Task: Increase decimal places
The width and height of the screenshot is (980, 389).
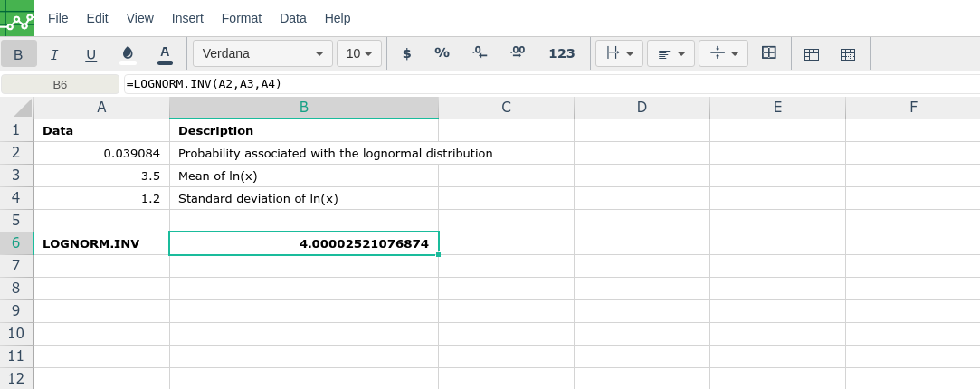Action: pos(518,53)
